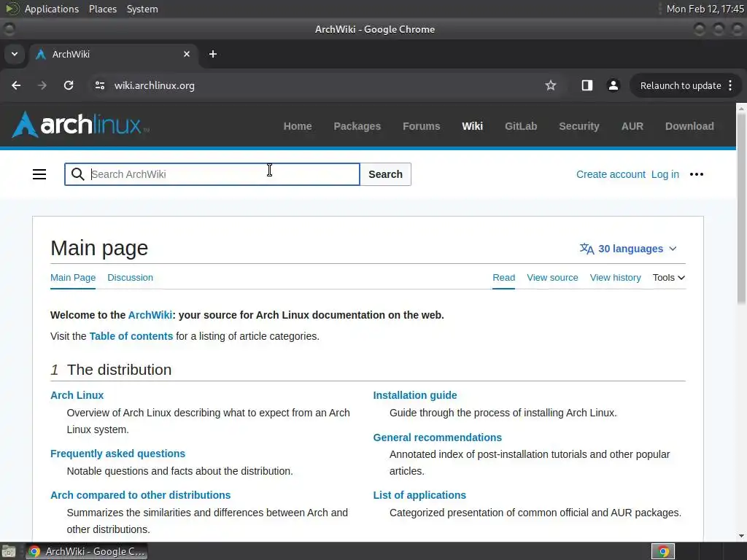Open List of applications link
The image size is (747, 560).
tap(419, 495)
